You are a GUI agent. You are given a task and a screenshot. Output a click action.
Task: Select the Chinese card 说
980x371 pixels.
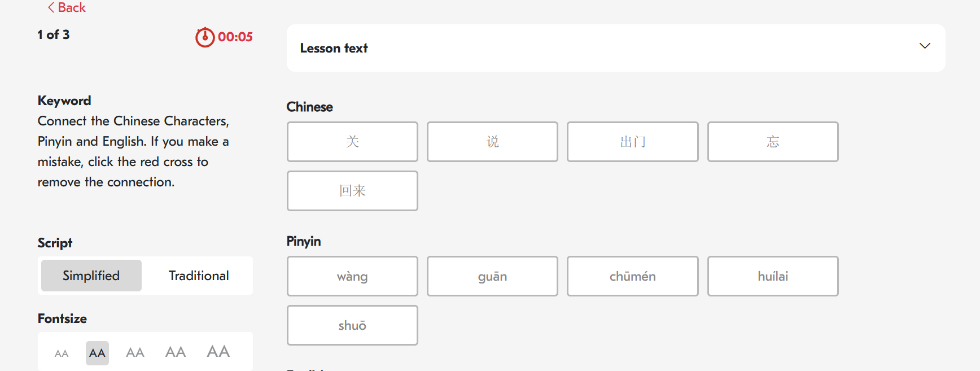coord(492,142)
